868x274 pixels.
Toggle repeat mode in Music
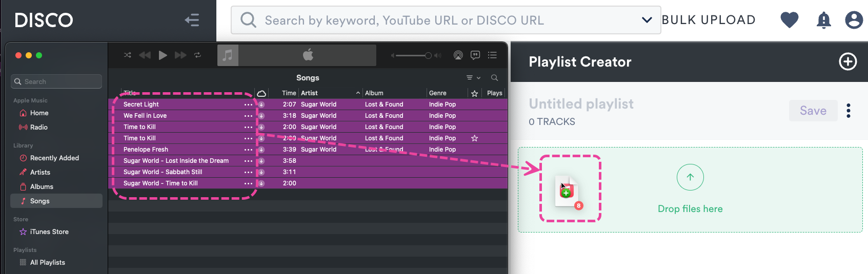pyautogui.click(x=197, y=55)
